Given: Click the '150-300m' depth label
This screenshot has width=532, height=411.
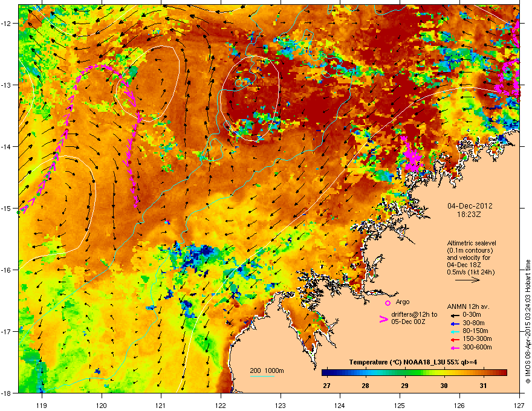Looking at the screenshot, I should pos(477,339).
